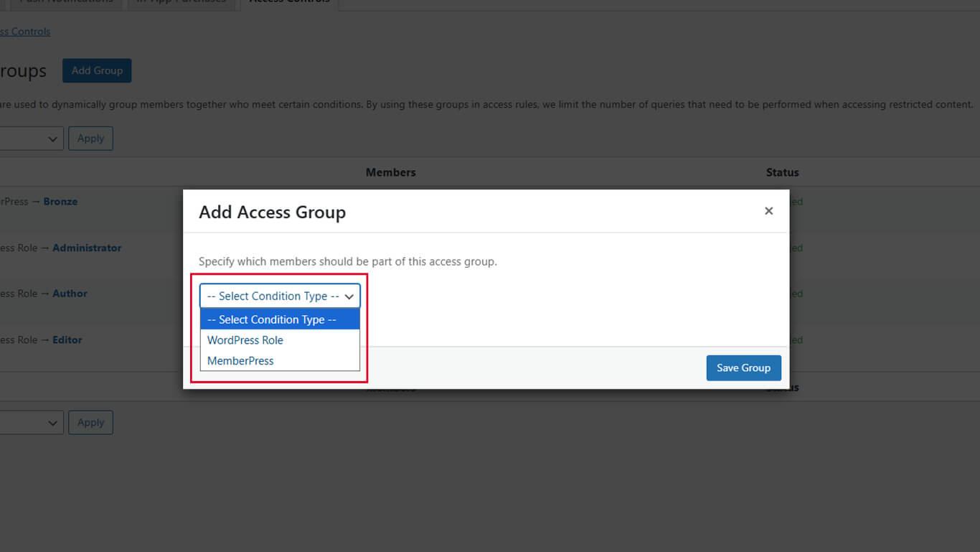
Task: Open the Author role group link
Action: coord(70,294)
